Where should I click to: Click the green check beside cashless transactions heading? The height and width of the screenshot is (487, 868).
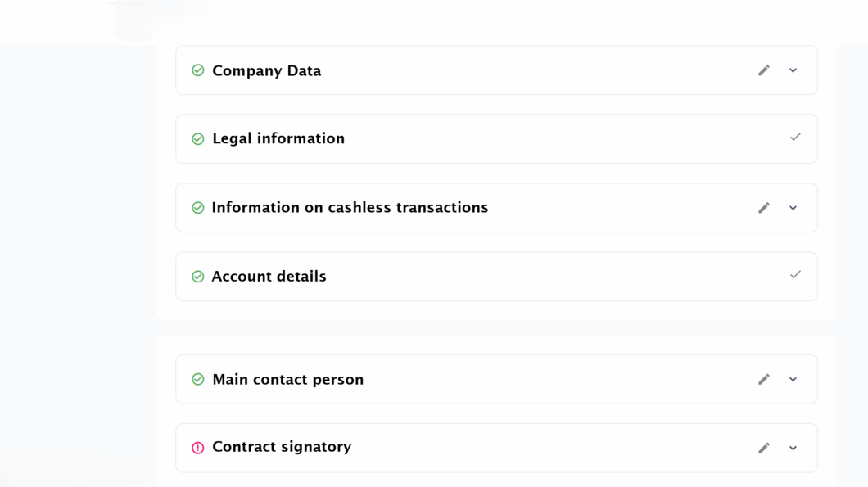click(197, 208)
